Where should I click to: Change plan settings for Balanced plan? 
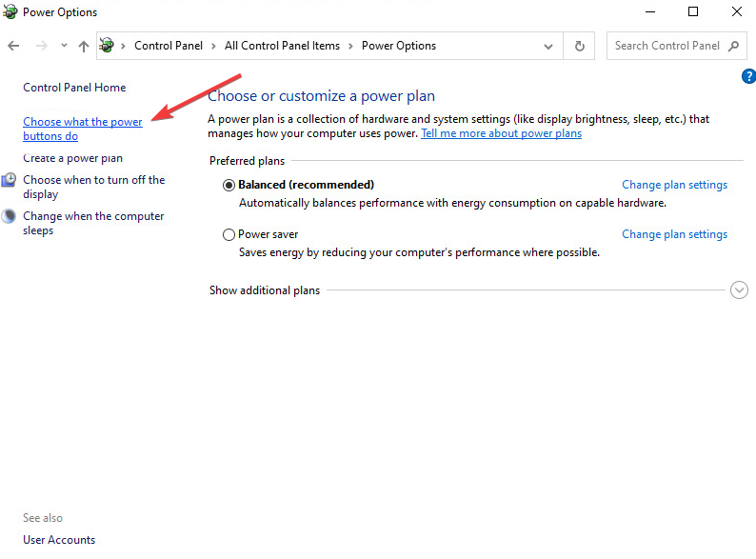[x=674, y=185]
